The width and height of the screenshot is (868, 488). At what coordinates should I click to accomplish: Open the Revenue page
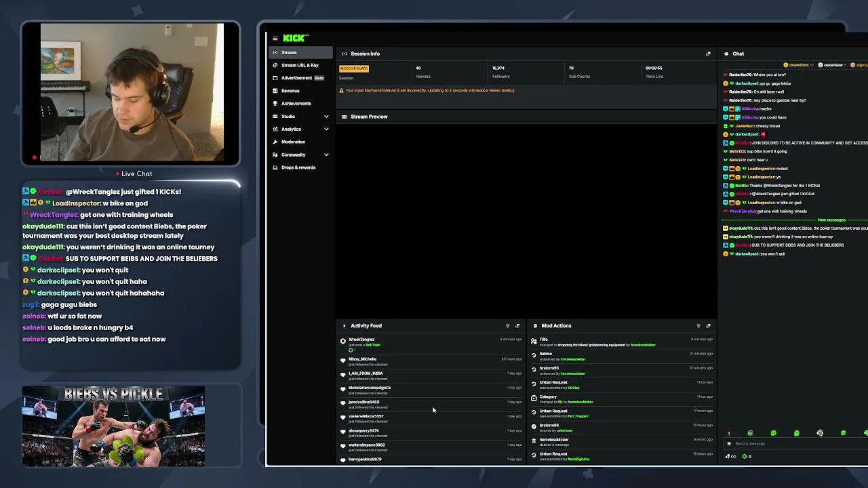click(x=300, y=91)
